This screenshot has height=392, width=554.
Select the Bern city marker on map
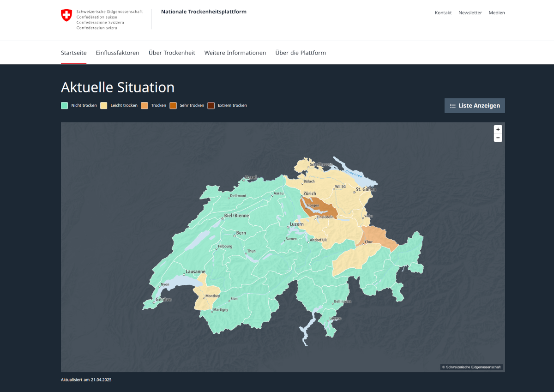coord(235,235)
